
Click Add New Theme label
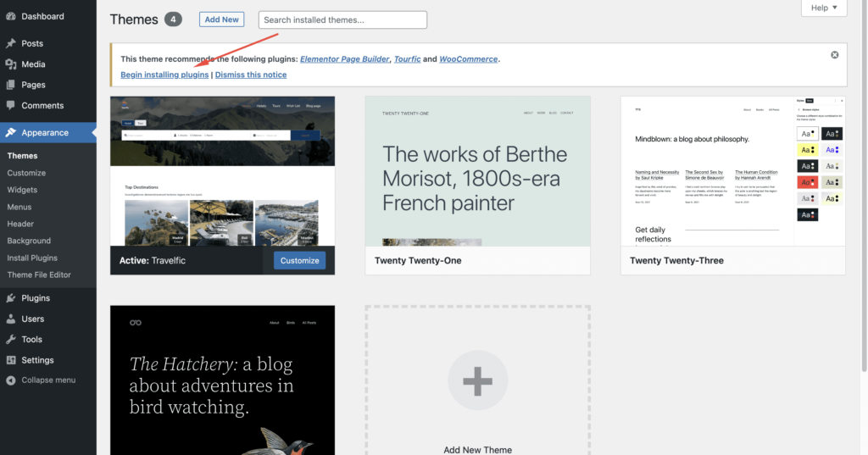pos(477,449)
